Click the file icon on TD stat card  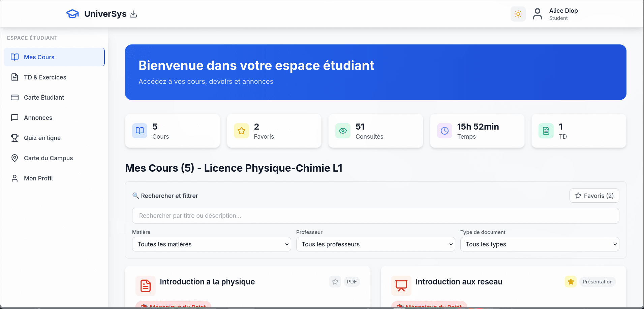546,131
